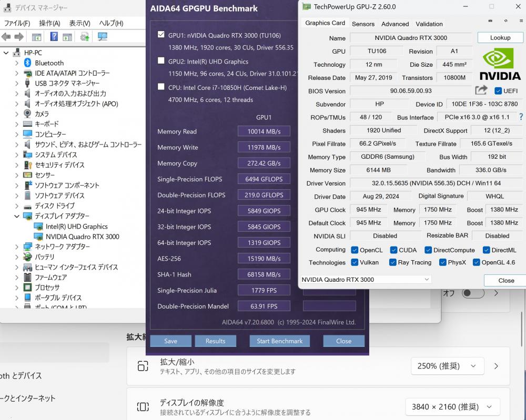Image resolution: width=526 pixels, height=420 pixels.
Task: Open the 3840 × 2160 resolution dropdown
Action: pos(452,407)
